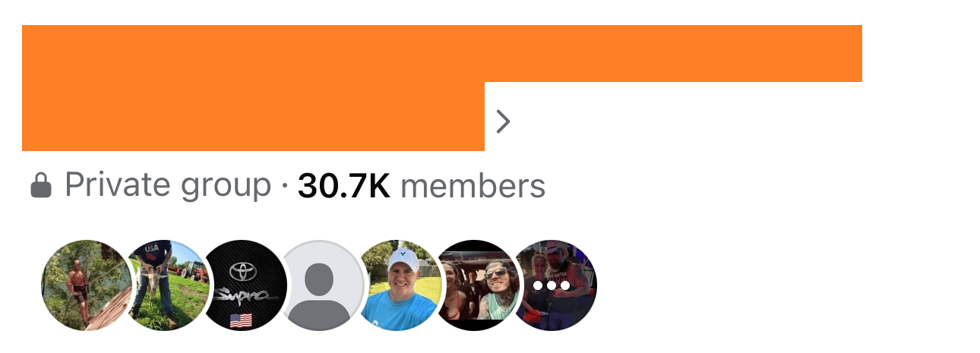Click the couple photo behind the dots
The height and width of the screenshot is (353, 980).
click(x=554, y=285)
